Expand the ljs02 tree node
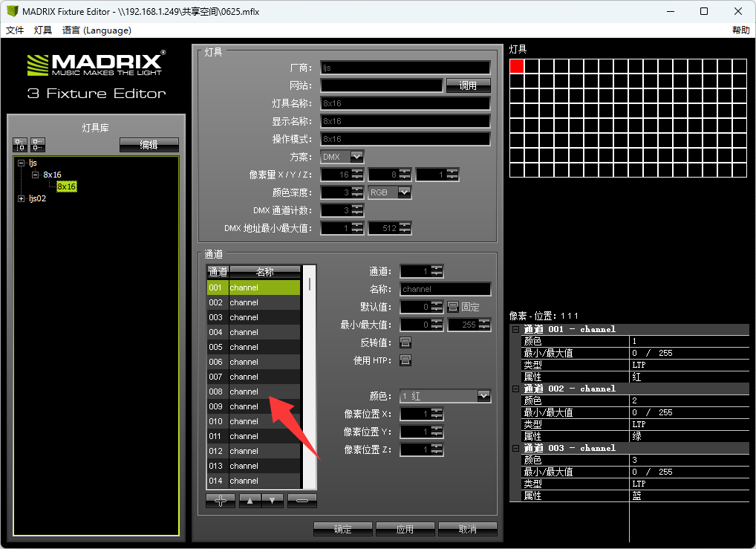This screenshot has width=756, height=549. pyautogui.click(x=22, y=198)
